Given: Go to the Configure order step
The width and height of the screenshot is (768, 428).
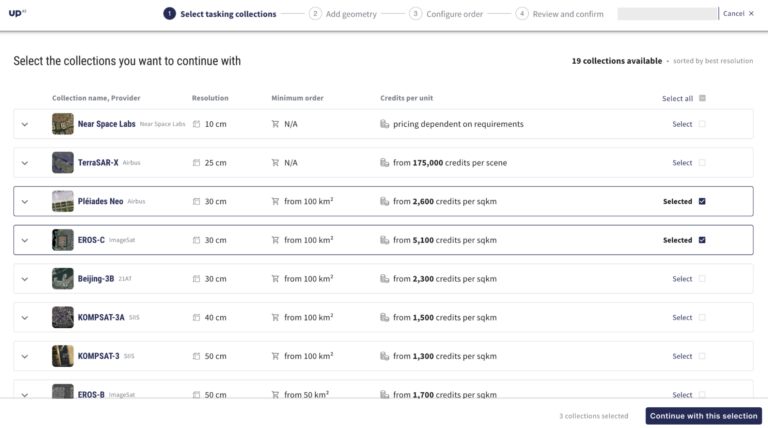Looking at the screenshot, I should pos(456,14).
